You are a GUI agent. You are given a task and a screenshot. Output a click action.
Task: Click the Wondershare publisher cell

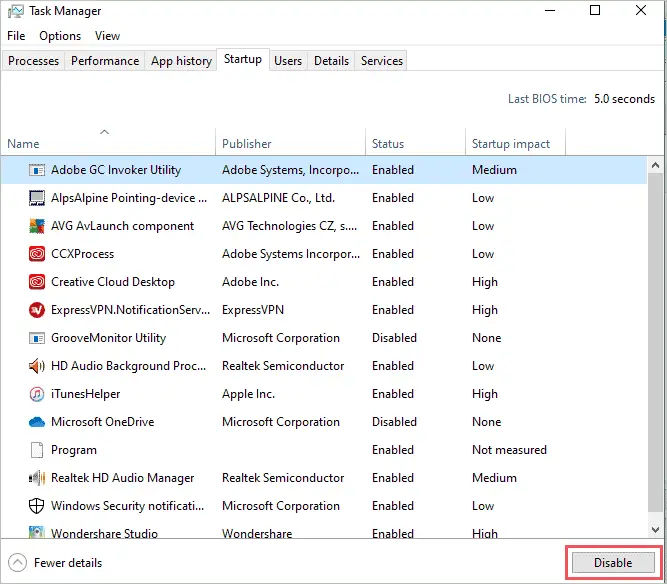257,533
